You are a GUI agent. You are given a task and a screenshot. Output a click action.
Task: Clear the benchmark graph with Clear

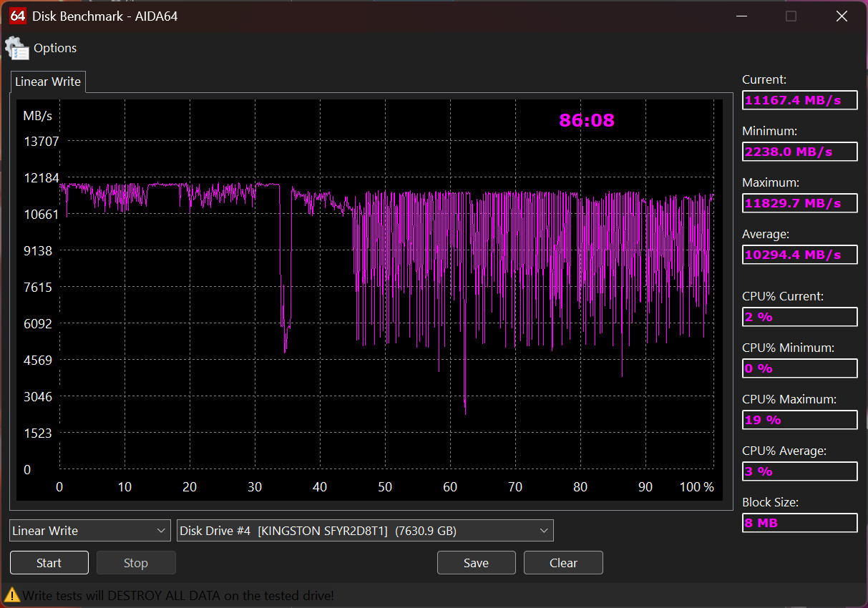[x=563, y=563]
